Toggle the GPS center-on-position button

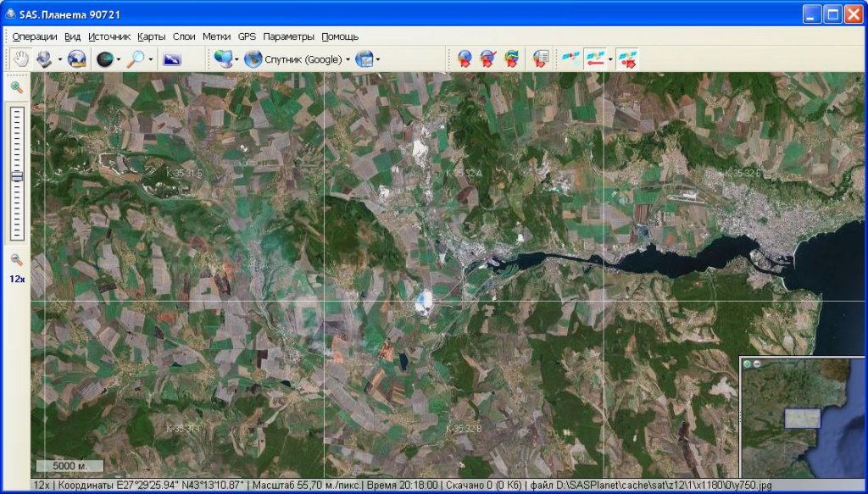(x=628, y=58)
